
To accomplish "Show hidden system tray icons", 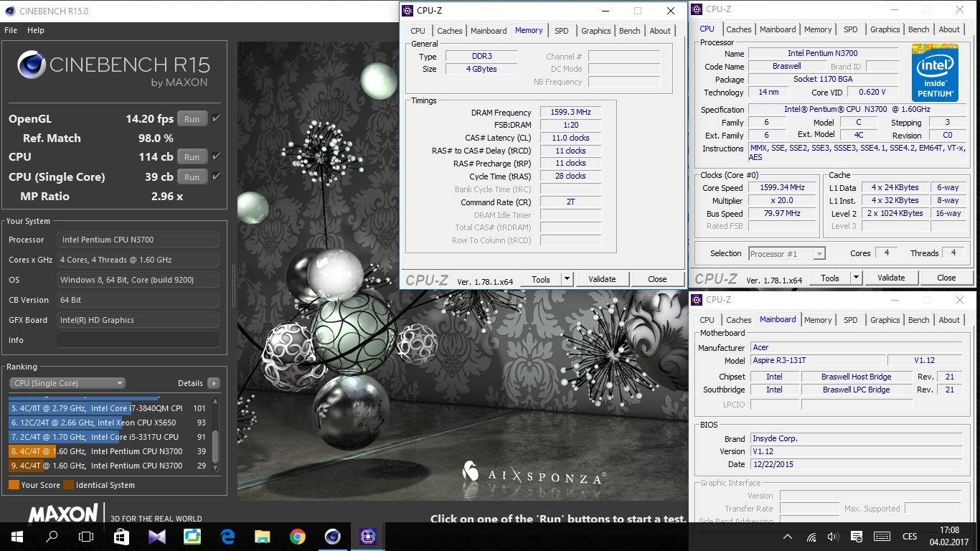I will [788, 537].
